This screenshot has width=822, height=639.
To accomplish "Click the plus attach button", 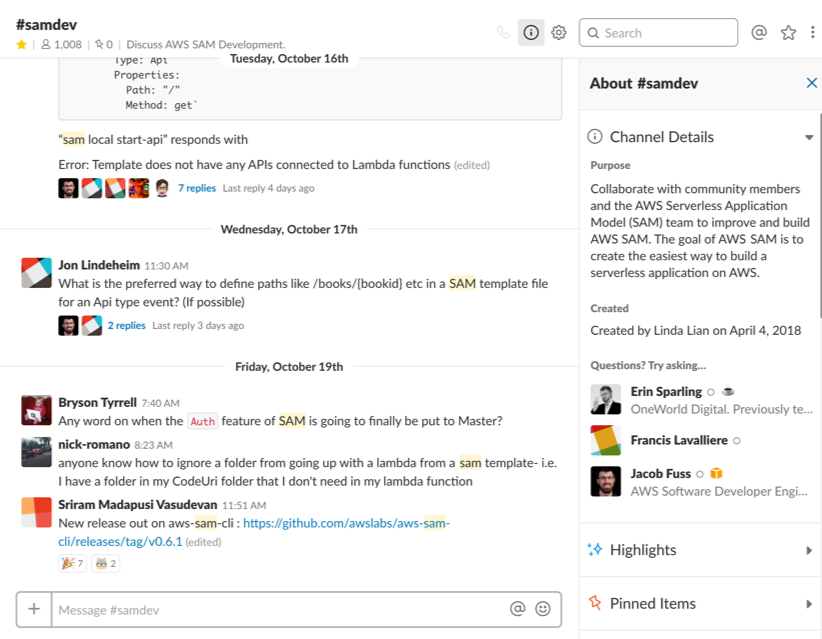I will 34,609.
